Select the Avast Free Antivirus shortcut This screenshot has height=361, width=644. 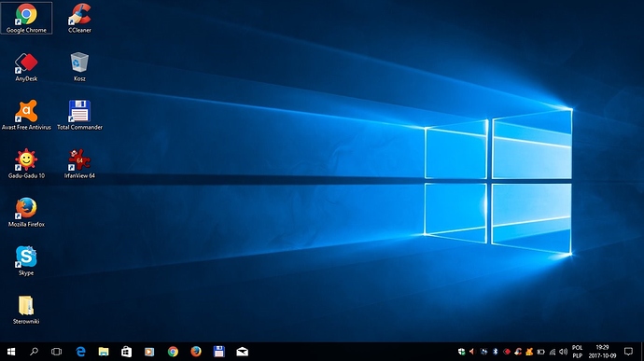point(26,116)
